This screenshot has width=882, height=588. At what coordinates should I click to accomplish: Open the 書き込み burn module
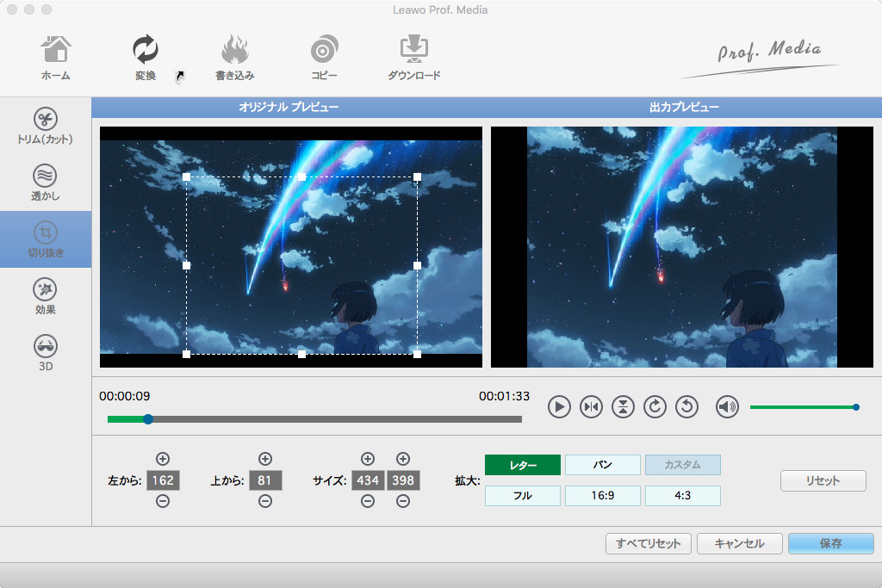pos(234,58)
